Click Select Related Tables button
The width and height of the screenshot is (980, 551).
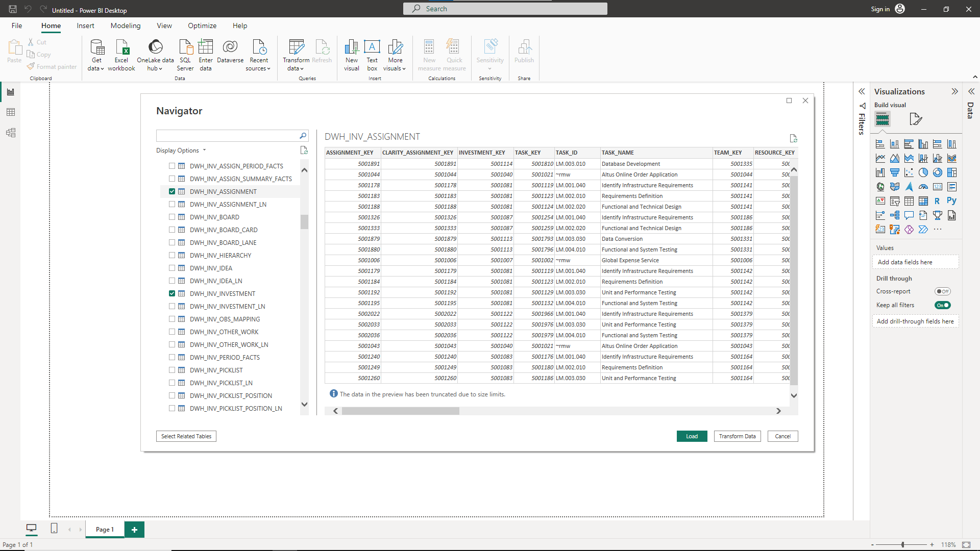pyautogui.click(x=186, y=436)
